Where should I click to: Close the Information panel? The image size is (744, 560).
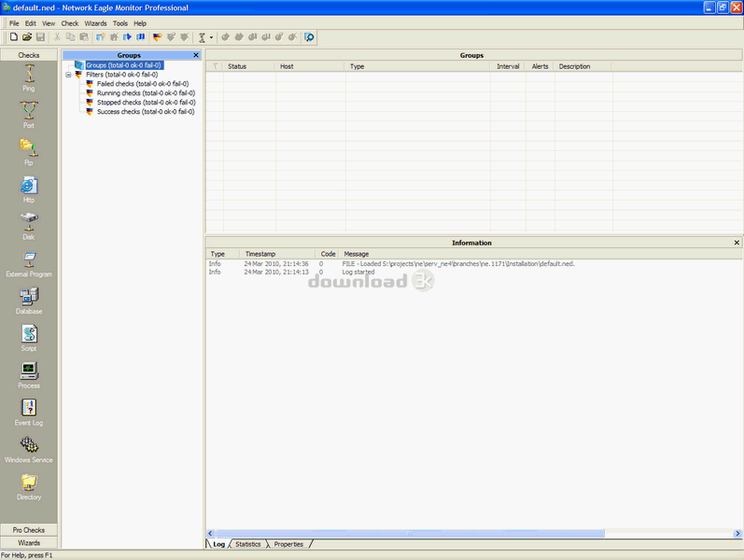[x=737, y=243]
